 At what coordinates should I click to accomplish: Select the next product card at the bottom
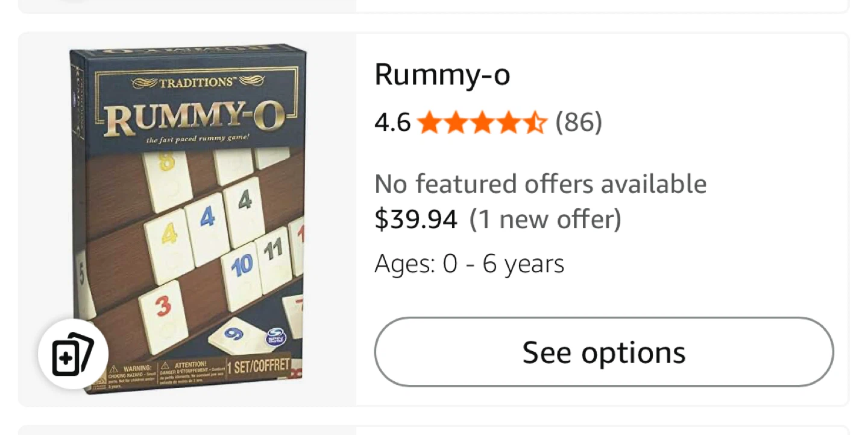433,430
